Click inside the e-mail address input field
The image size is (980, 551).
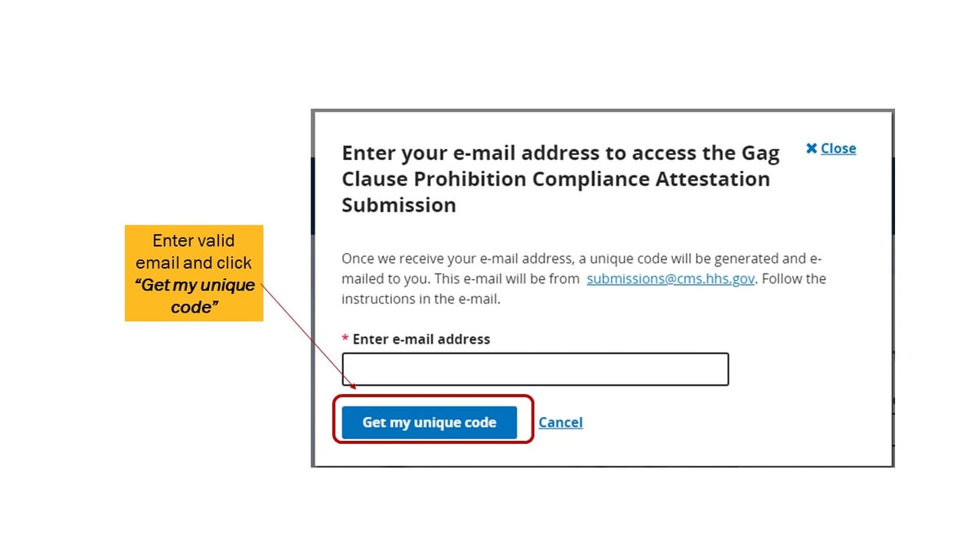pyautogui.click(x=535, y=369)
